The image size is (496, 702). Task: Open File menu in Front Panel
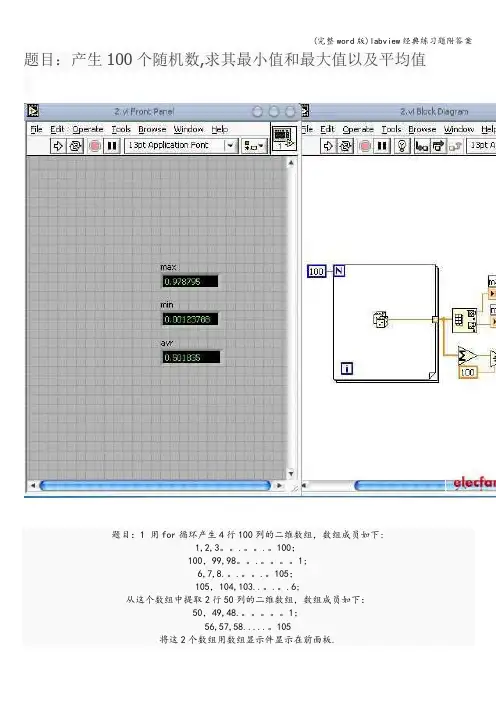(x=36, y=129)
